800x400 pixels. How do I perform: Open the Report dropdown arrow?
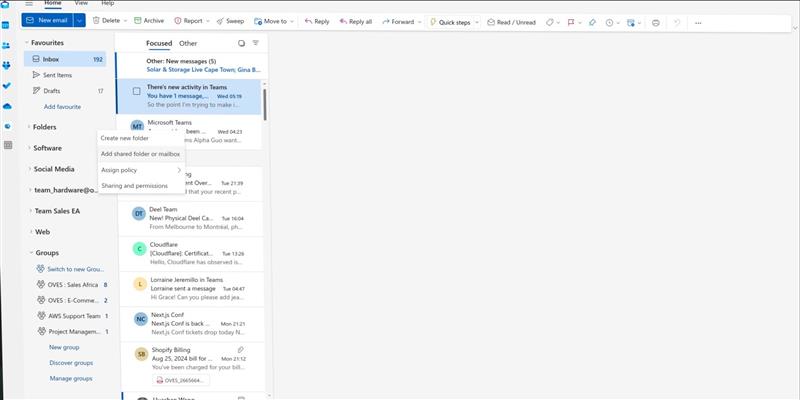208,21
